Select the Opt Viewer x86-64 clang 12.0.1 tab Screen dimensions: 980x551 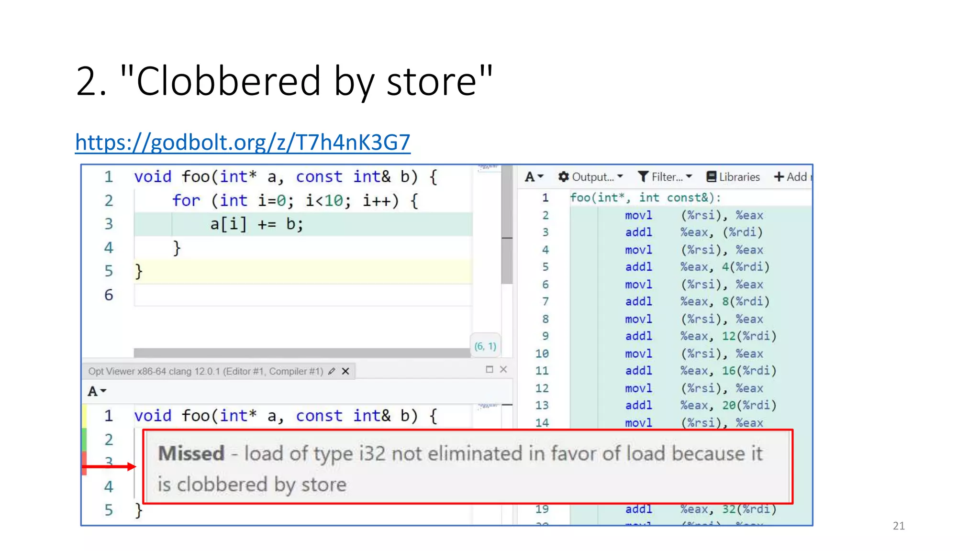[x=206, y=371]
